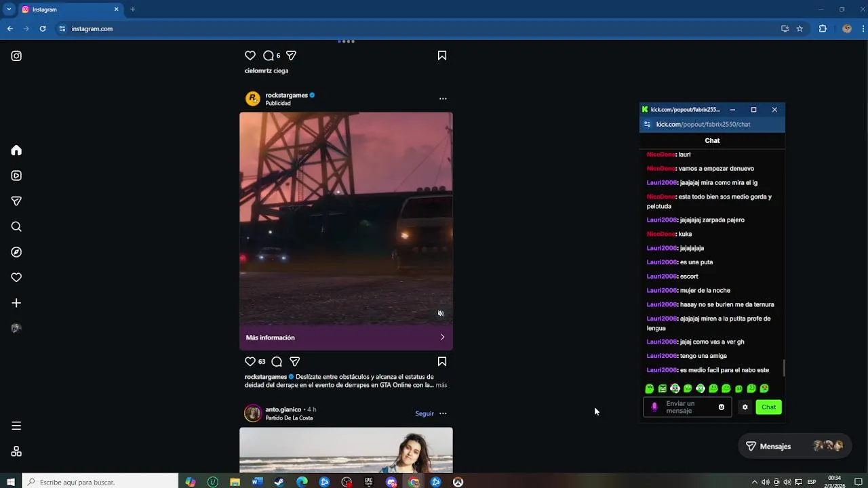Close the Instagram browser tab
The image size is (868, 488).
116,9
